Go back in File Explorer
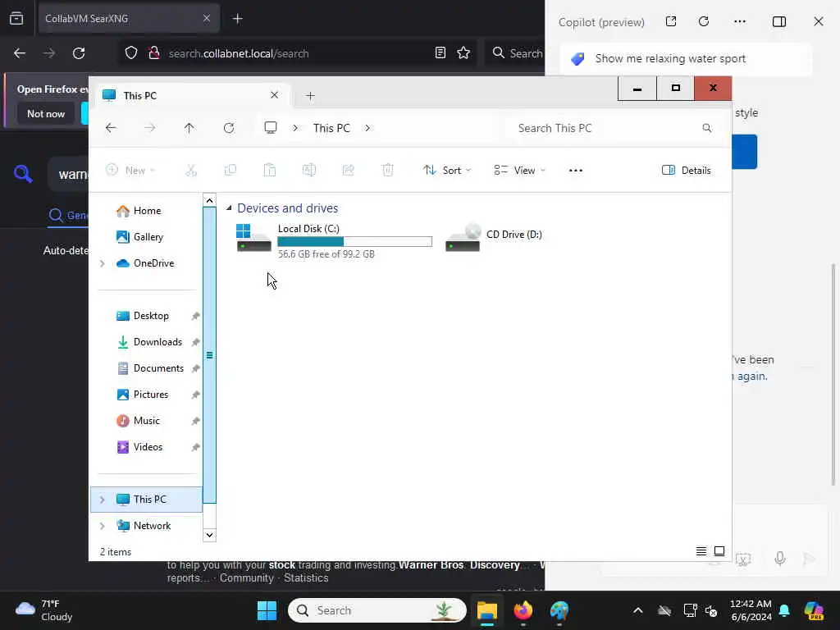Viewport: 840px width, 630px height. tap(111, 128)
